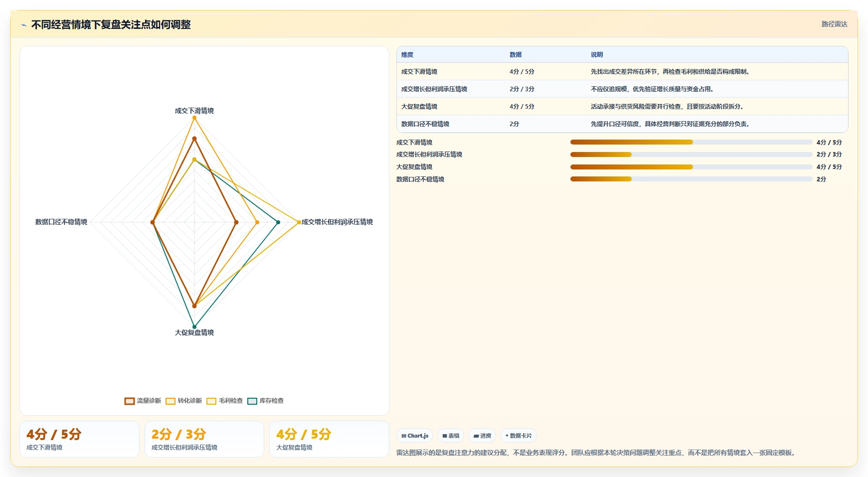Click progress bar for 成交下滑情境
Image resolution: width=868 pixels, height=477 pixels.
point(692,142)
